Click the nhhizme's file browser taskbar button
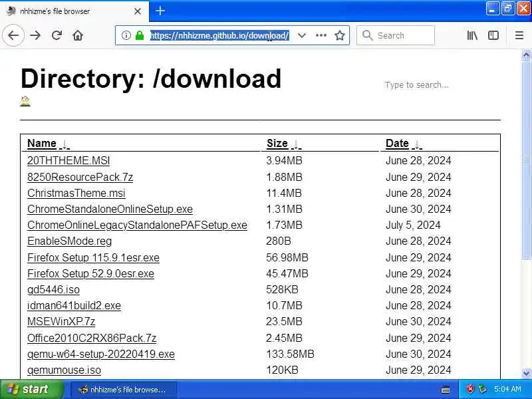The image size is (532, 399). (x=124, y=390)
